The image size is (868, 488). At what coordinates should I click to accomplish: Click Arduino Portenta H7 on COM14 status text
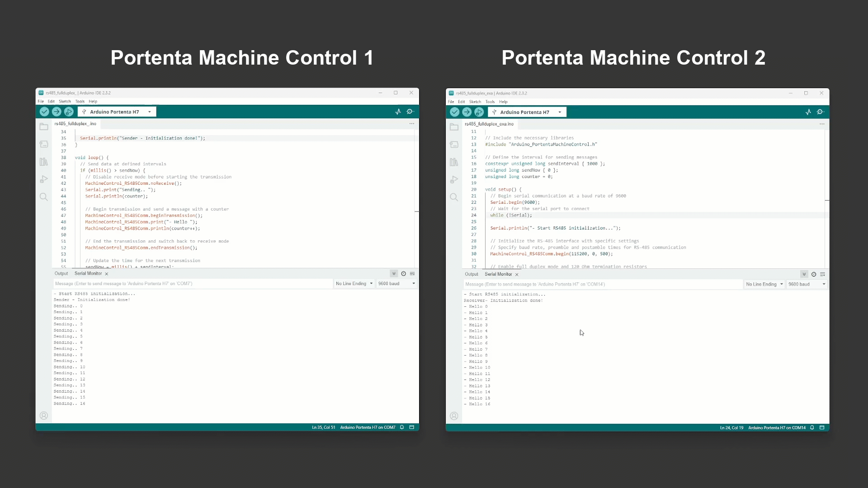[777, 428]
